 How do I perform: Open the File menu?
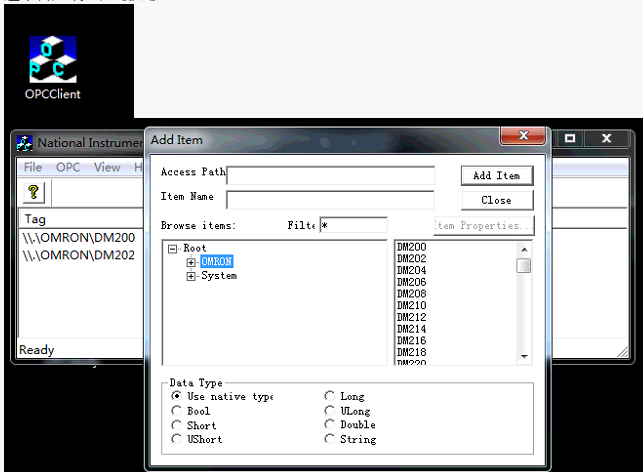tap(33, 168)
